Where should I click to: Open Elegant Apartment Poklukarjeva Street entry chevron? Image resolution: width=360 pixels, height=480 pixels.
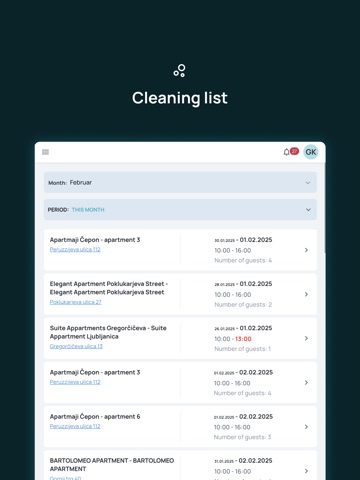pyautogui.click(x=306, y=294)
